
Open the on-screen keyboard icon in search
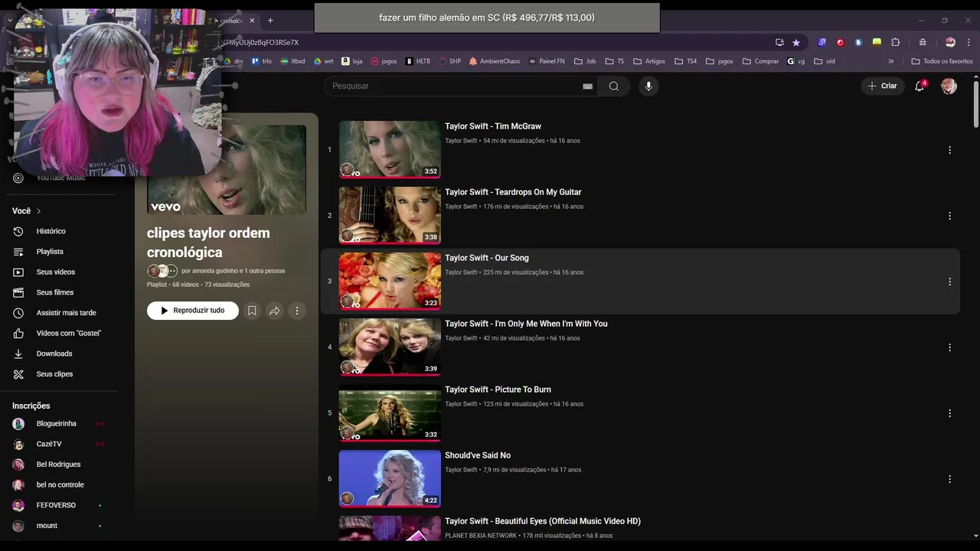click(x=587, y=86)
